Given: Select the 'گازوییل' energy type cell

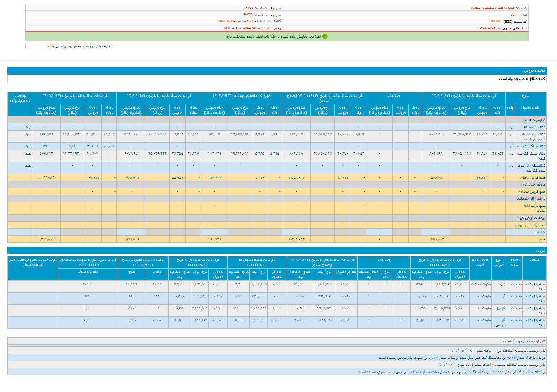Looking at the screenshot, I should point(501,308).
